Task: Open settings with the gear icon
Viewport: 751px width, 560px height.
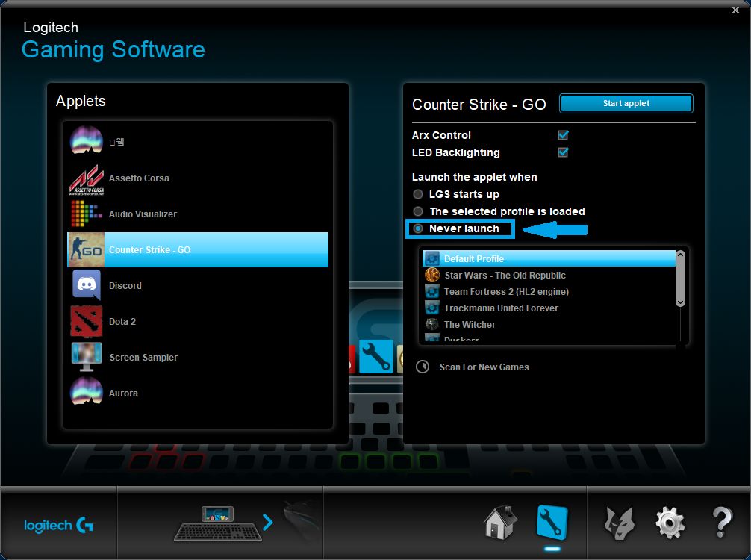Action: click(670, 523)
